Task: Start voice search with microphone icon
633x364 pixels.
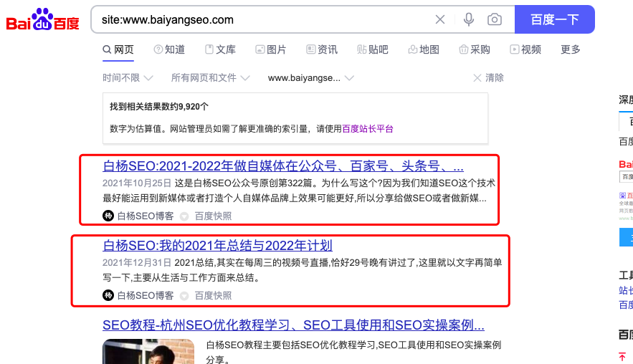Action: 469,19
